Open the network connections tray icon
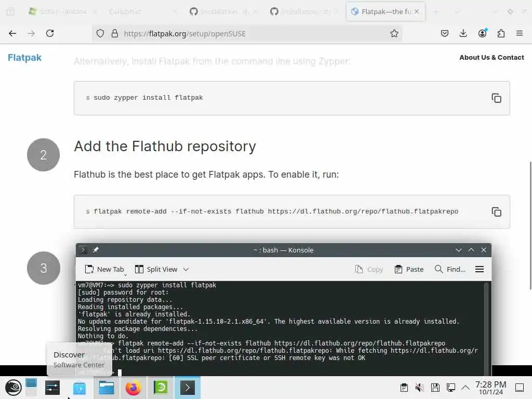 [x=450, y=388]
